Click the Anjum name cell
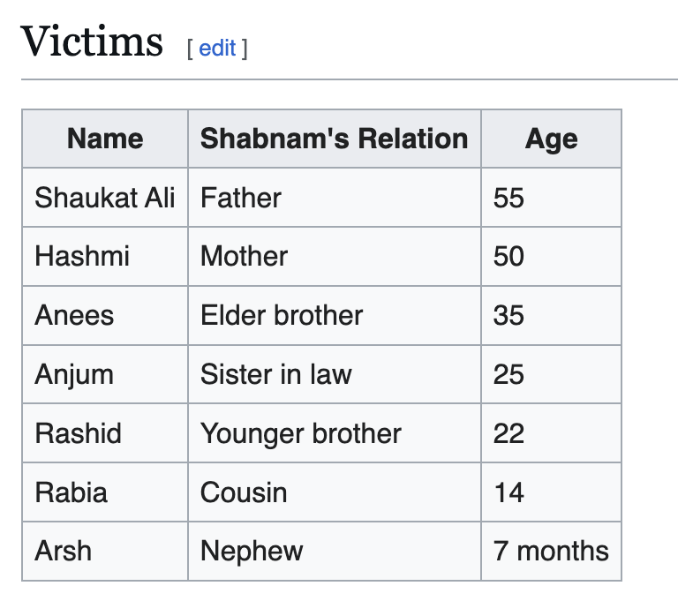Image resolution: width=678 pixels, height=616 pixels. [x=105, y=374]
